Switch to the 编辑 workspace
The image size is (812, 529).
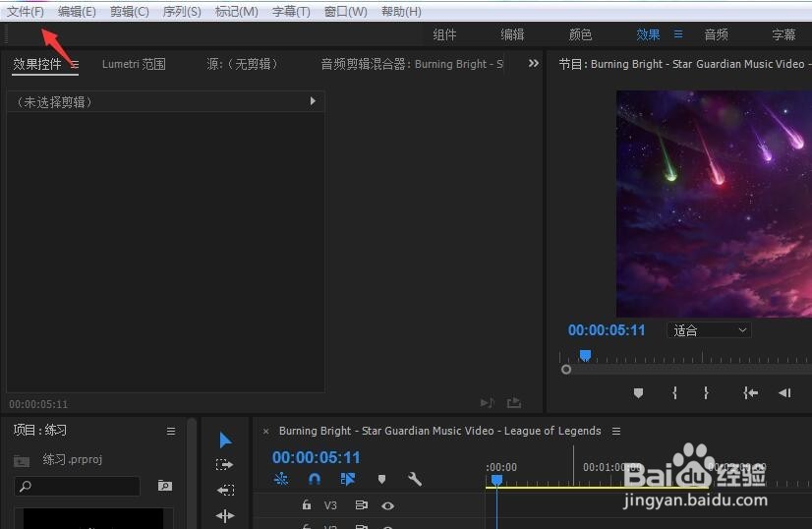point(512,34)
